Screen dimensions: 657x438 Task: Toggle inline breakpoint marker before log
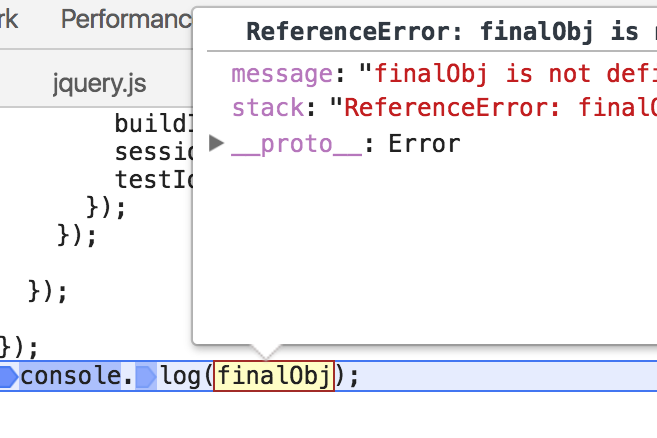pos(145,377)
